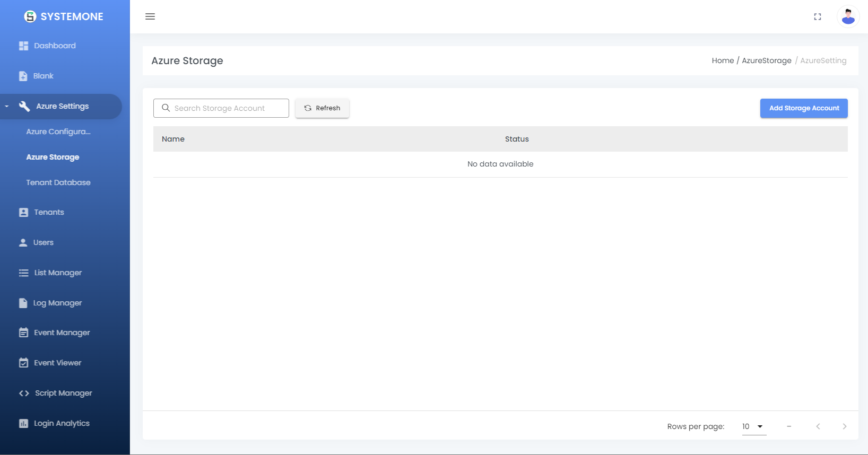Go to previous page arrow
Viewport: 868px width, 455px height.
(818, 426)
